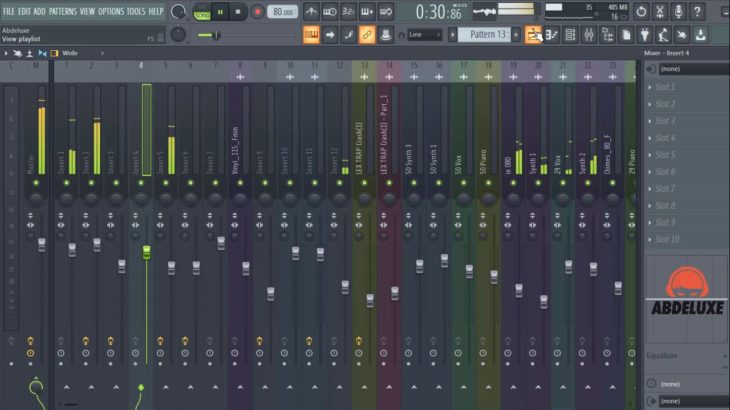Click the stamp icon beside the link button

click(385, 34)
